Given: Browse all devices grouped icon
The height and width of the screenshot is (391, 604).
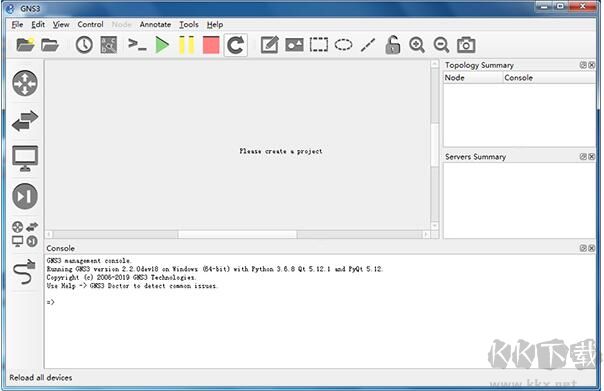Looking at the screenshot, I should pyautogui.click(x=25, y=234).
